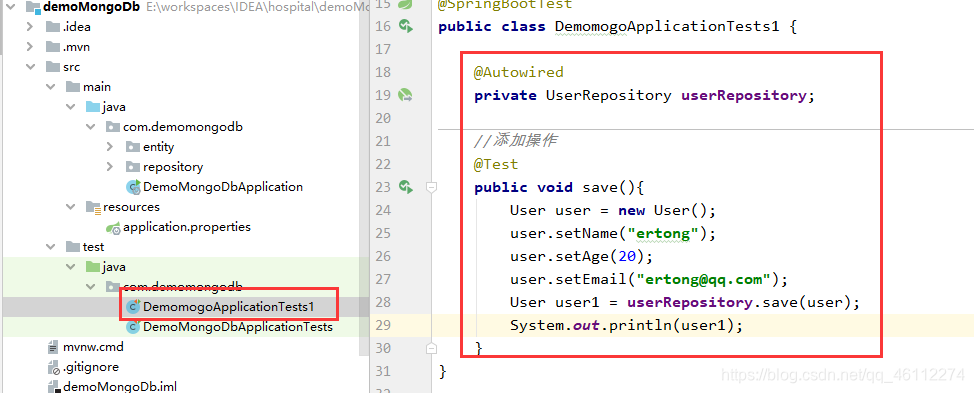Screen dimensions: 974x393
Task: Click the blue java source folder icon
Action: click(x=93, y=107)
